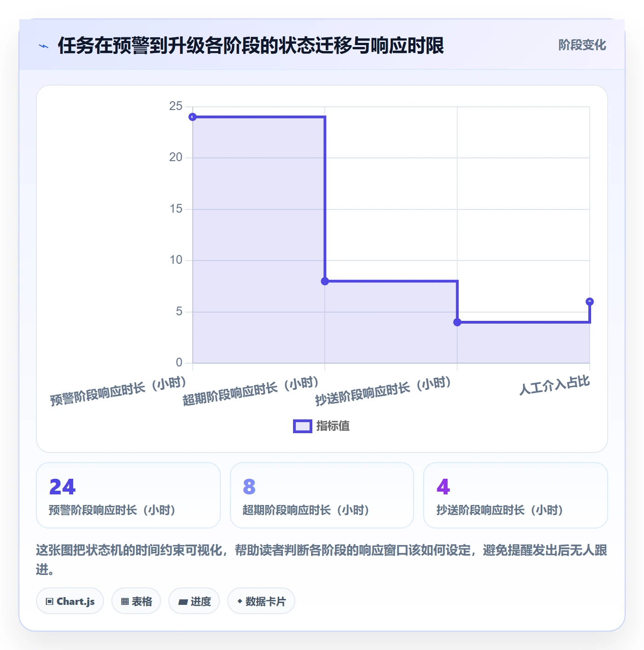Click the y-axis value 10
Image resolution: width=644 pixels, height=650 pixels.
176,260
